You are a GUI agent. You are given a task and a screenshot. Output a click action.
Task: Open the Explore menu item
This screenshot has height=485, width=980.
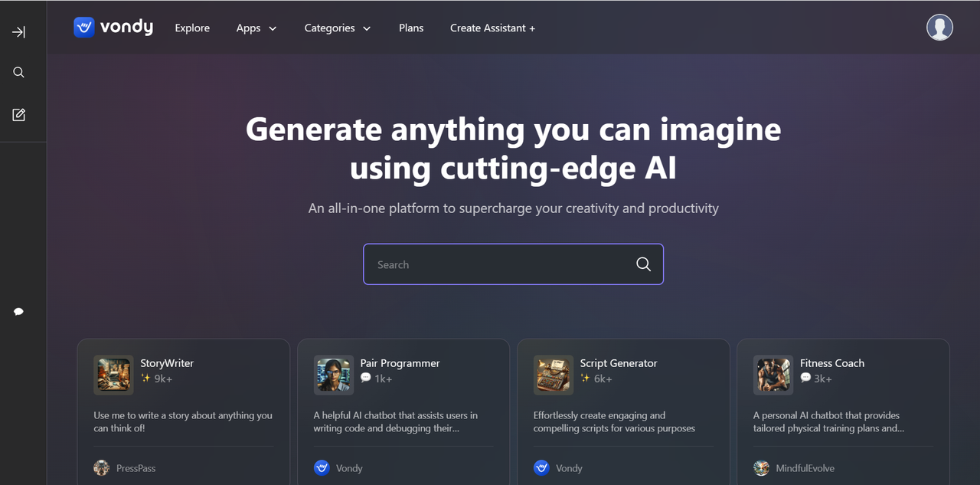tap(192, 28)
